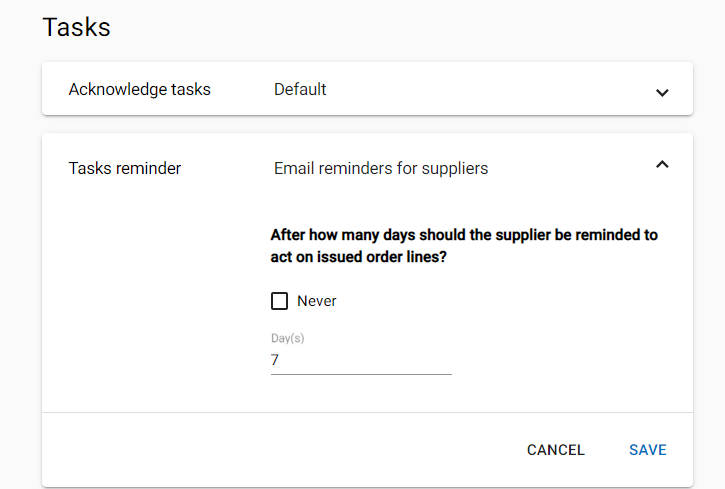This screenshot has width=725, height=489.
Task: Click the underline of the Day(s) field
Action: click(x=361, y=374)
